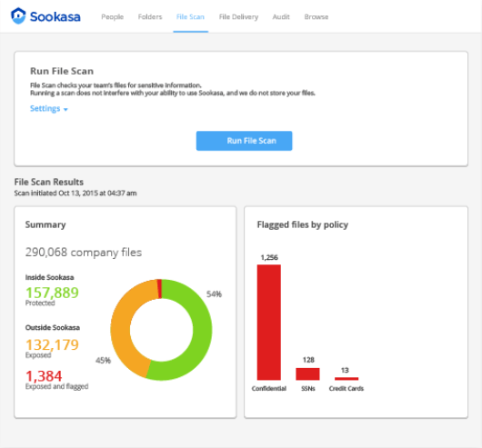The width and height of the screenshot is (482, 448).
Task: Click the 54% chart label
Action: pyautogui.click(x=214, y=294)
